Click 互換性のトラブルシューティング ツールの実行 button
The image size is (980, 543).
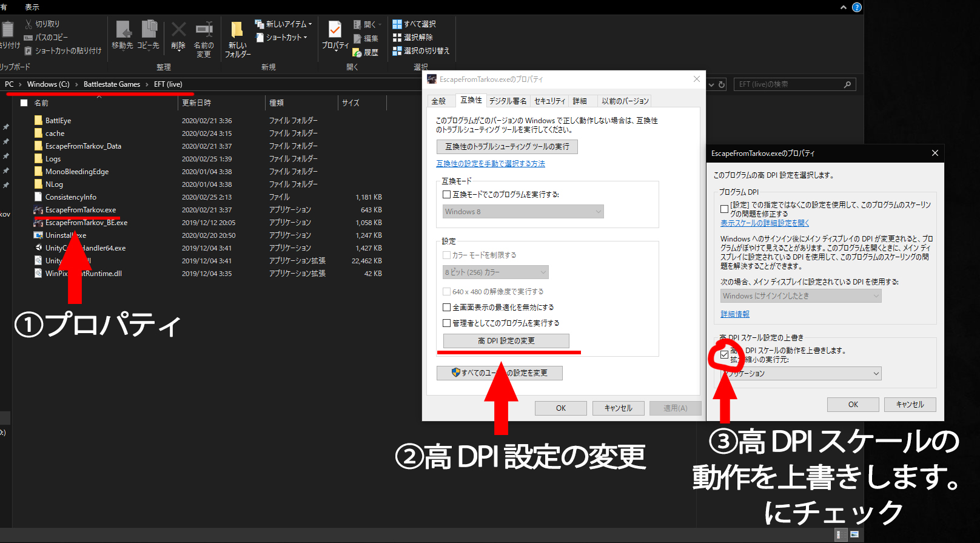[x=507, y=147]
